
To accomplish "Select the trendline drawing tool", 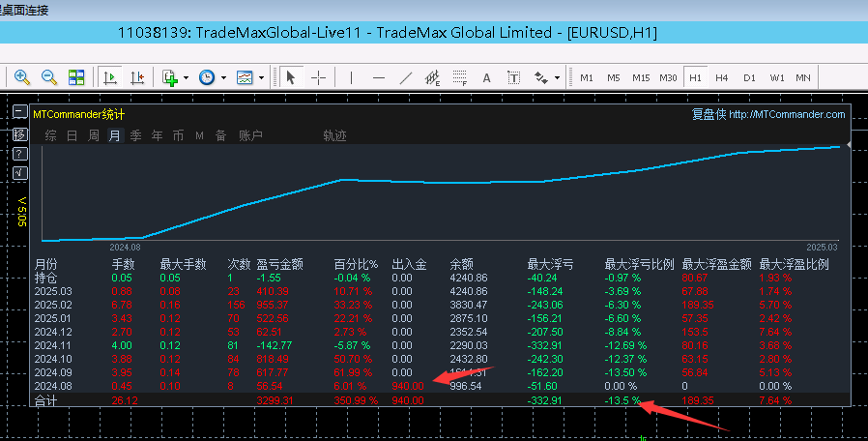I will (x=406, y=78).
